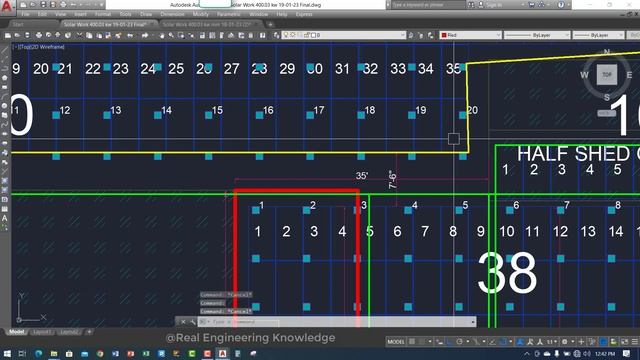Select the Multiline Text 'A' tool
The width and height of the screenshot is (640, 360).
pyautogui.click(x=4, y=218)
